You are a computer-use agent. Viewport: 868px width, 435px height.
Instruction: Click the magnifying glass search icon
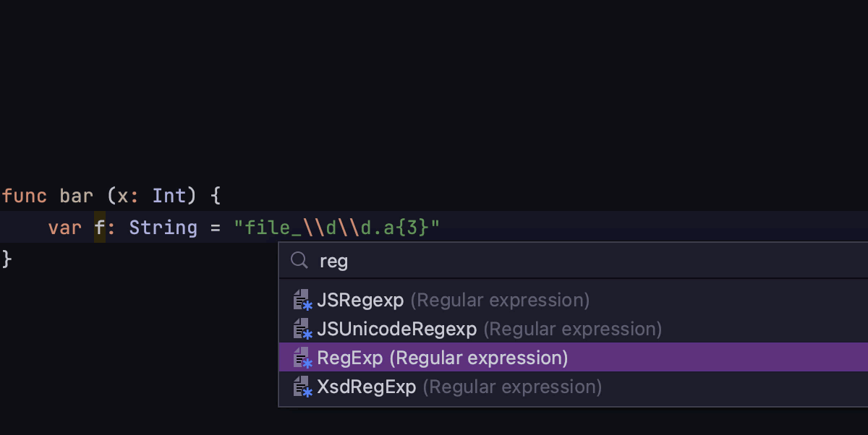click(x=299, y=261)
